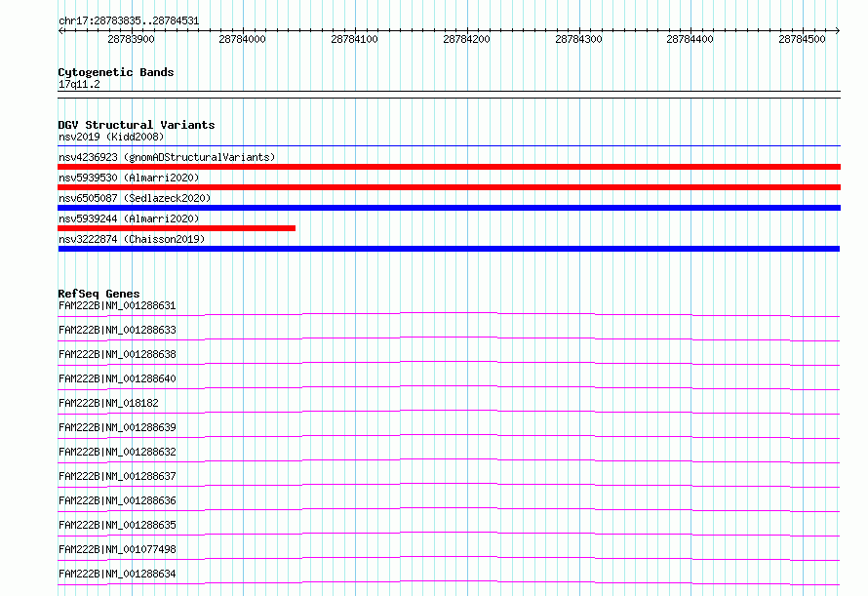Click the 28784300 ruler position label

tap(578, 39)
